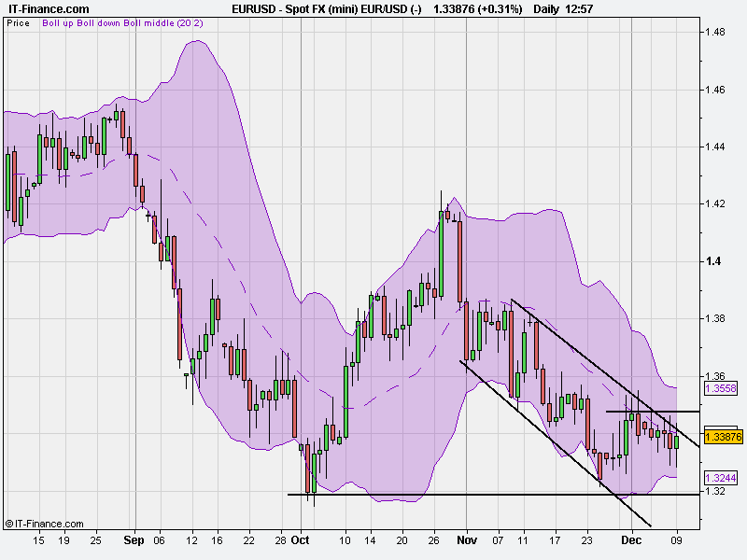Select the horizontal support line near 1.32

(494, 495)
